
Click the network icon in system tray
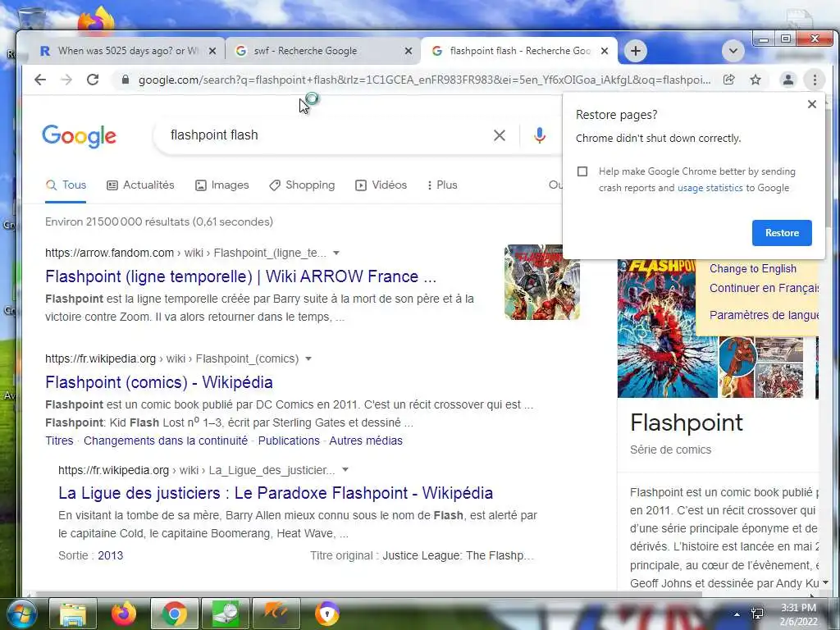tap(757, 614)
